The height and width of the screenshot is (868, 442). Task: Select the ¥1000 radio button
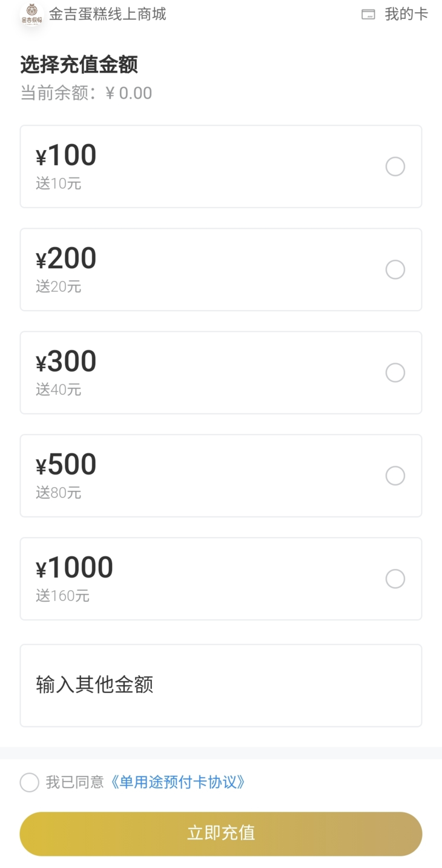[x=395, y=579]
